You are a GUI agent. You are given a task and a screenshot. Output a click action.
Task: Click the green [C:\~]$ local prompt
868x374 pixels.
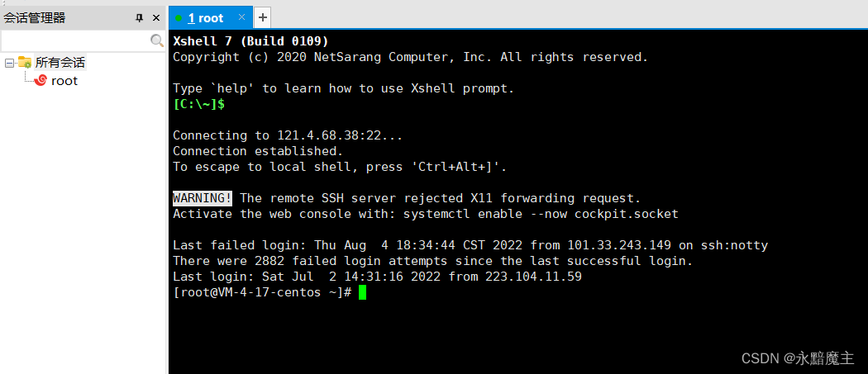point(198,104)
